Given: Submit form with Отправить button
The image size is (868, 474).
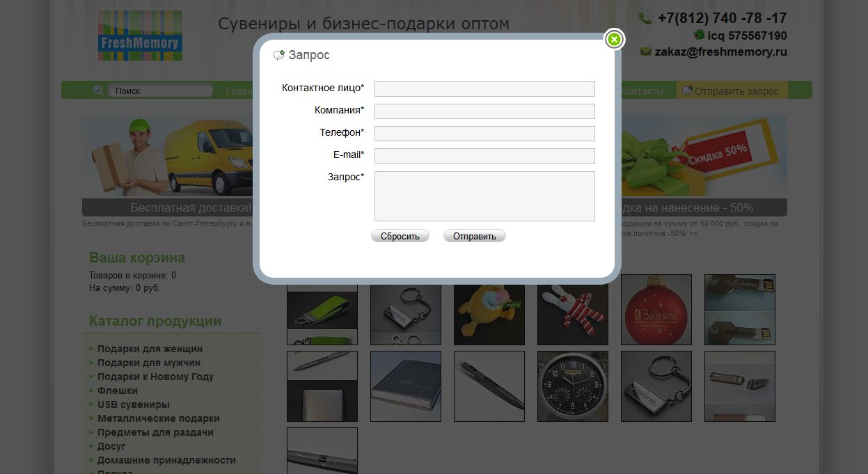Looking at the screenshot, I should coord(475,236).
